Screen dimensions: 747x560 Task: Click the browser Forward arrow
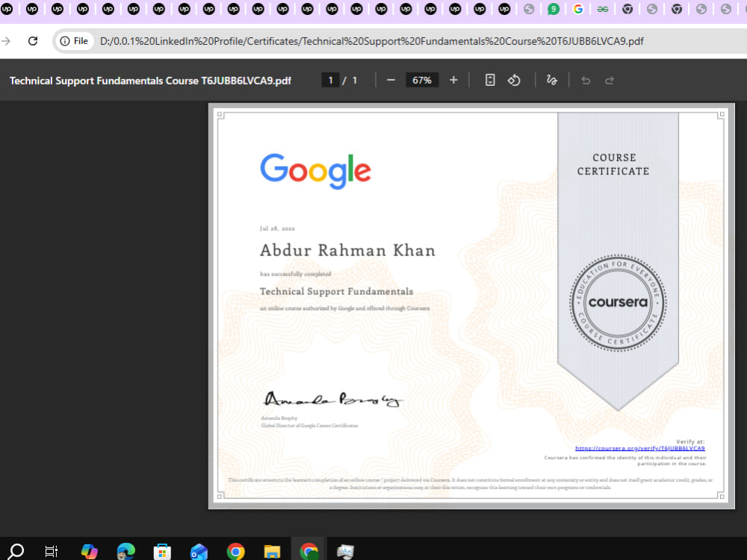6,41
